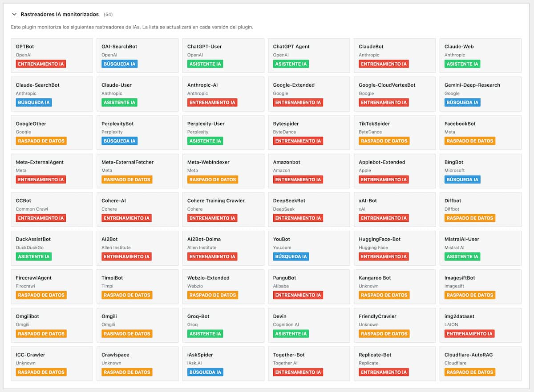Image resolution: width=534 pixels, height=392 pixels.
Task: Select the GPTBot crawler card
Action: click(52, 55)
